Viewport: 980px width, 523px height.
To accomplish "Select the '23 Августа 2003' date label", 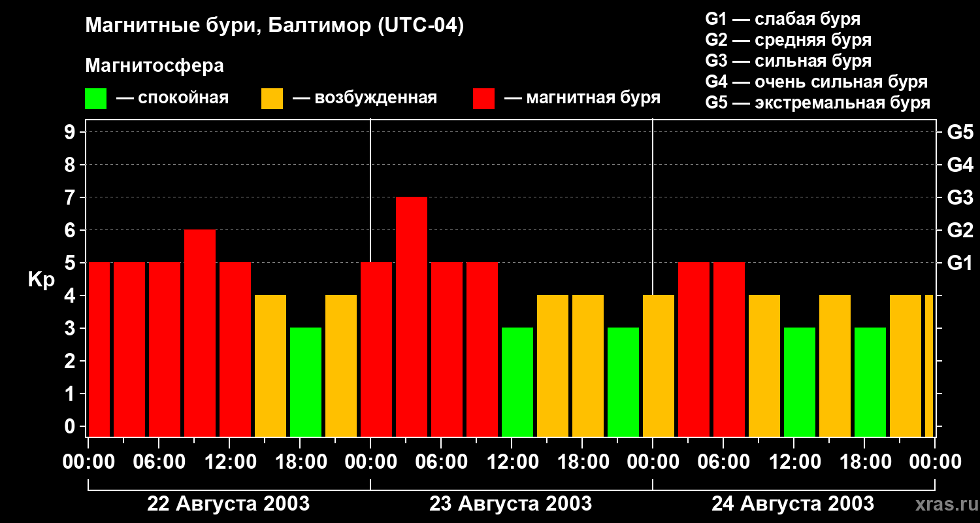I will pos(510,504).
